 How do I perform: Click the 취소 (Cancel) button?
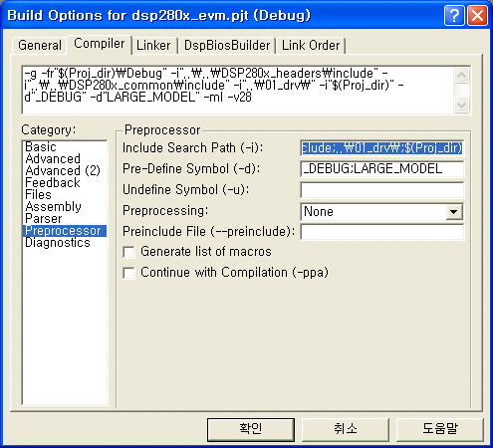click(x=346, y=429)
